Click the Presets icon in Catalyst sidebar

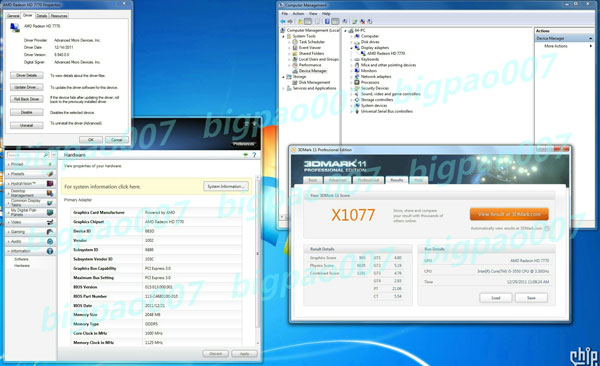(x=50, y=174)
